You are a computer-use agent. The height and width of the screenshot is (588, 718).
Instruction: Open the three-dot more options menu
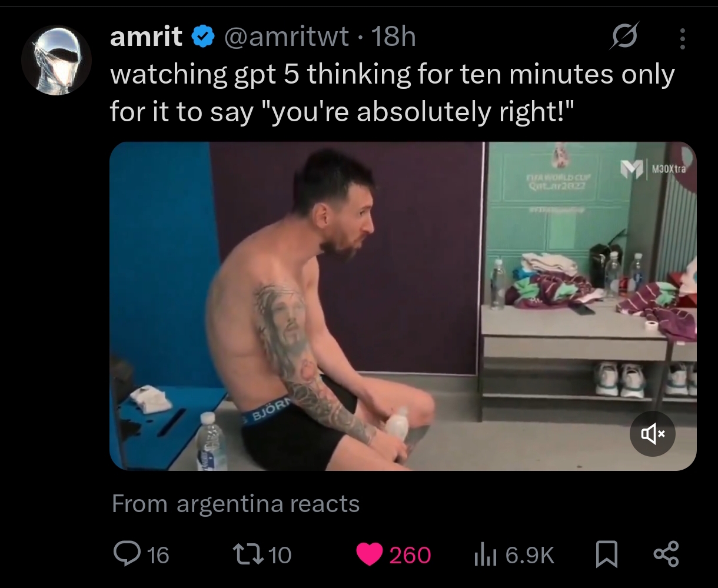coord(683,38)
